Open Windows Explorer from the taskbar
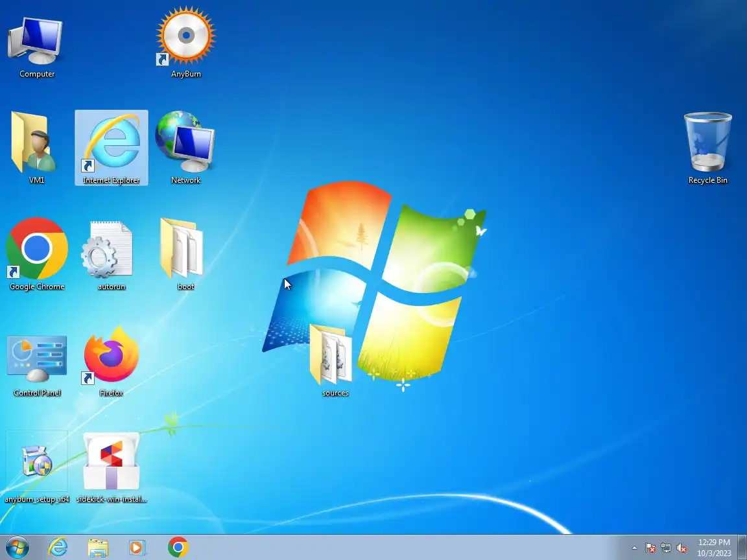This screenshot has height=560, width=747. (98, 548)
